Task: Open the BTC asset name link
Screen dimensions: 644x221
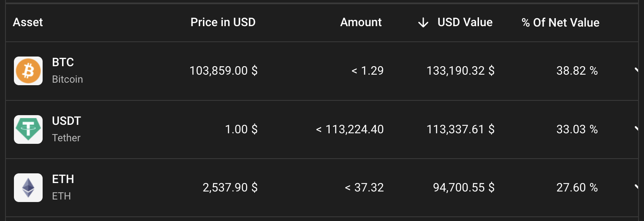Action: click(63, 62)
